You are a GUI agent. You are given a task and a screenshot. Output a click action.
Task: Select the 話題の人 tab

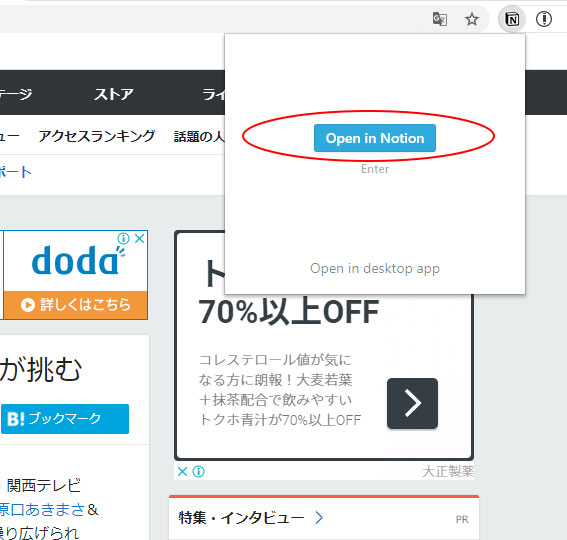pos(199,136)
